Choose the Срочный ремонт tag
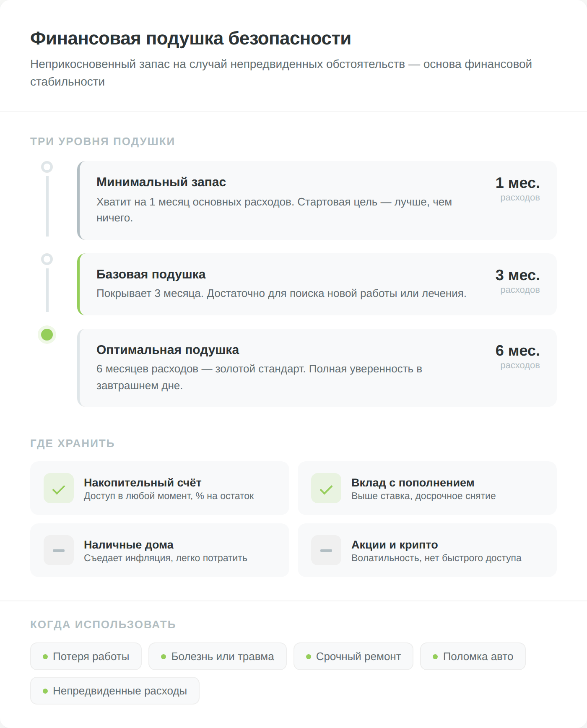Screen dimensions: 587x728 [353, 656]
